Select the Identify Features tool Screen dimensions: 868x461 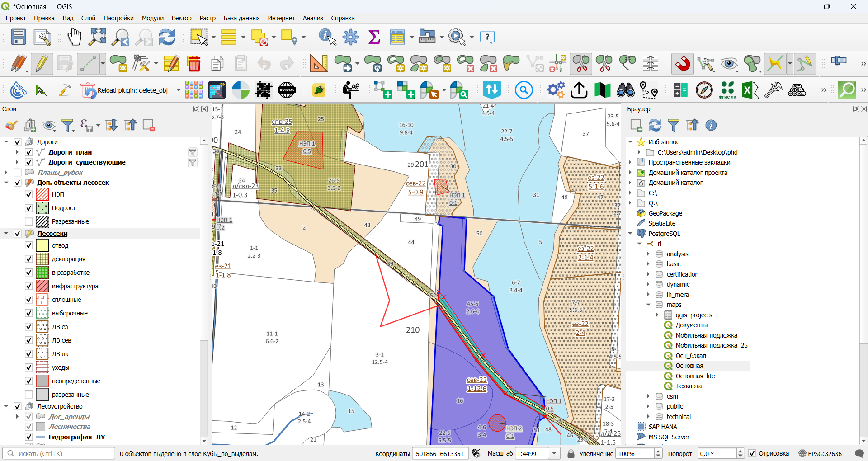click(327, 37)
